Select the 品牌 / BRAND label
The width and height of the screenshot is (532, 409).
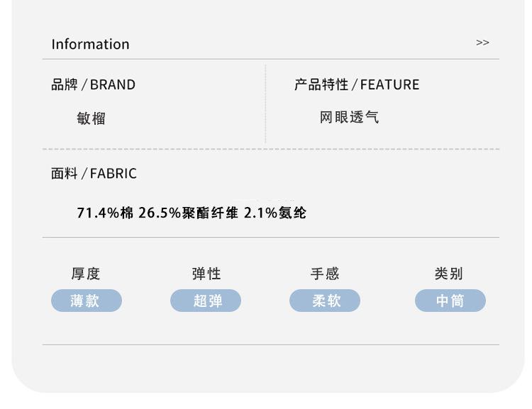93,85
